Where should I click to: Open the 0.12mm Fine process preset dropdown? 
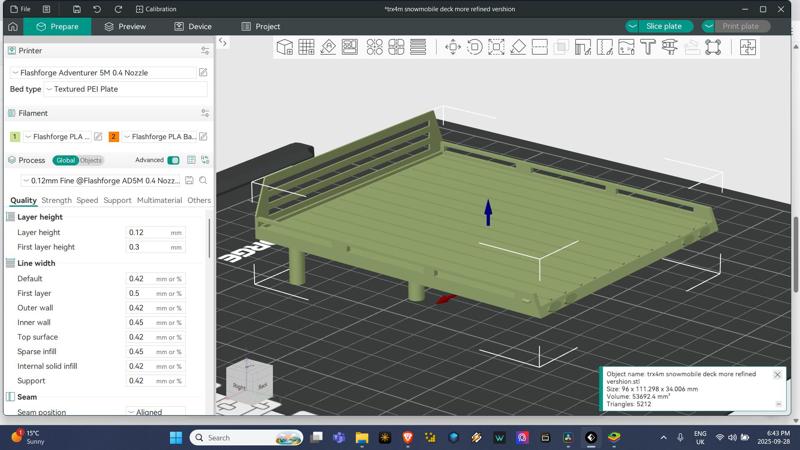100,181
